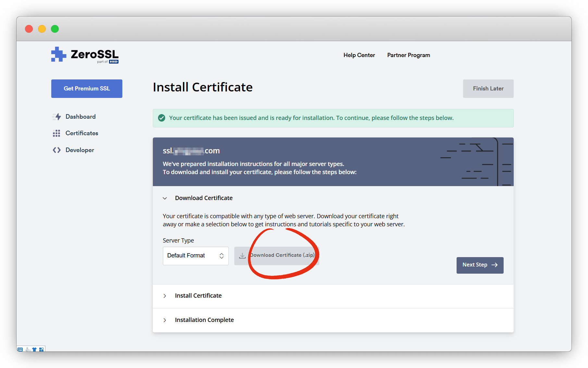Screen dimensions: 588x368
Task: Click the Certificates grid icon
Action: coord(56,133)
